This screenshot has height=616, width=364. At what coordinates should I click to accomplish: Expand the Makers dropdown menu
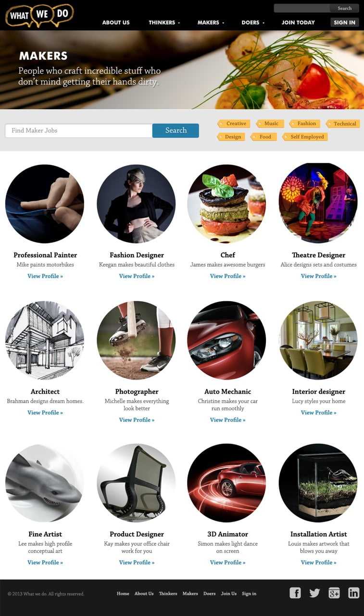pyautogui.click(x=211, y=23)
